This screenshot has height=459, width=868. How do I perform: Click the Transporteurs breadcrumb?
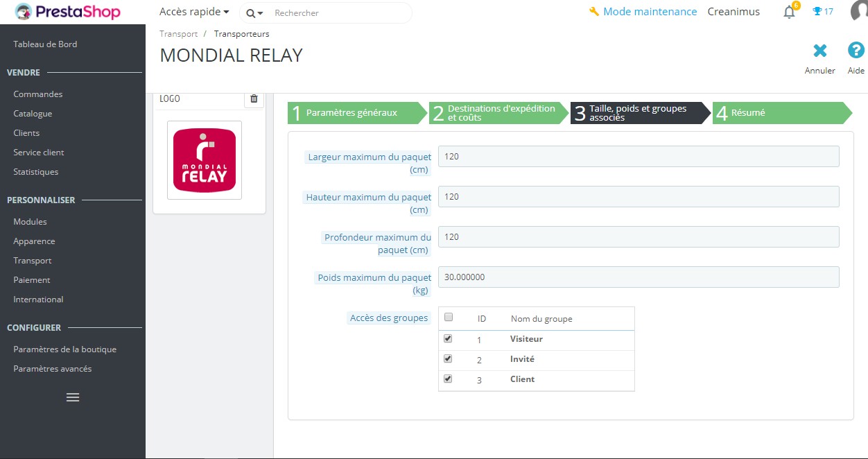click(x=242, y=33)
